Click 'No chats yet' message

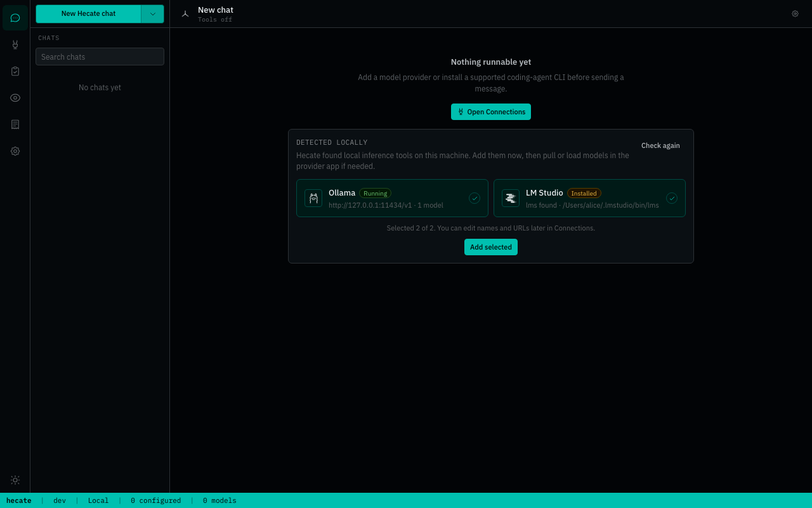(100, 88)
